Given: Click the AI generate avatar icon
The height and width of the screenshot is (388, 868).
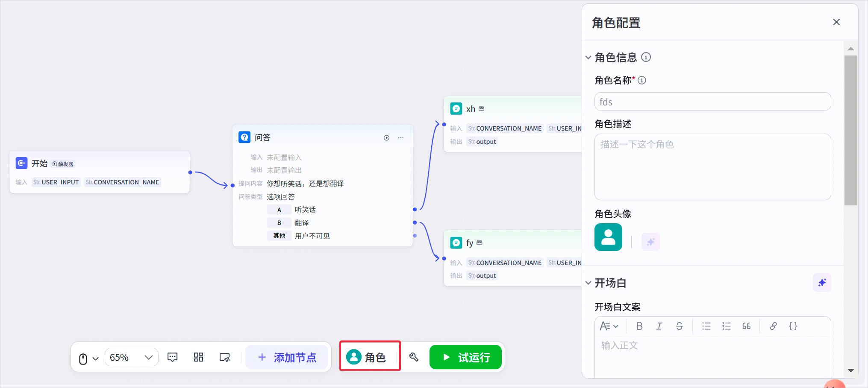Looking at the screenshot, I should pyautogui.click(x=650, y=242).
